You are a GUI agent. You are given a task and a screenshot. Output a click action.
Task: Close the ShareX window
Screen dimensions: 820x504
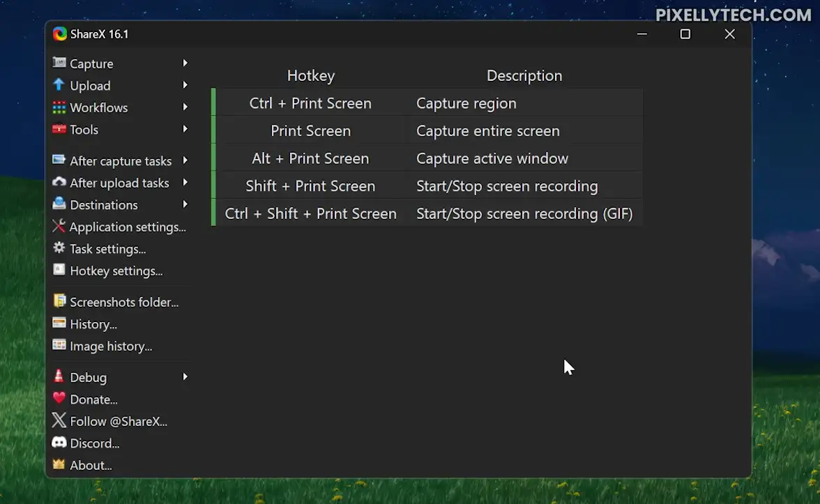coord(729,34)
